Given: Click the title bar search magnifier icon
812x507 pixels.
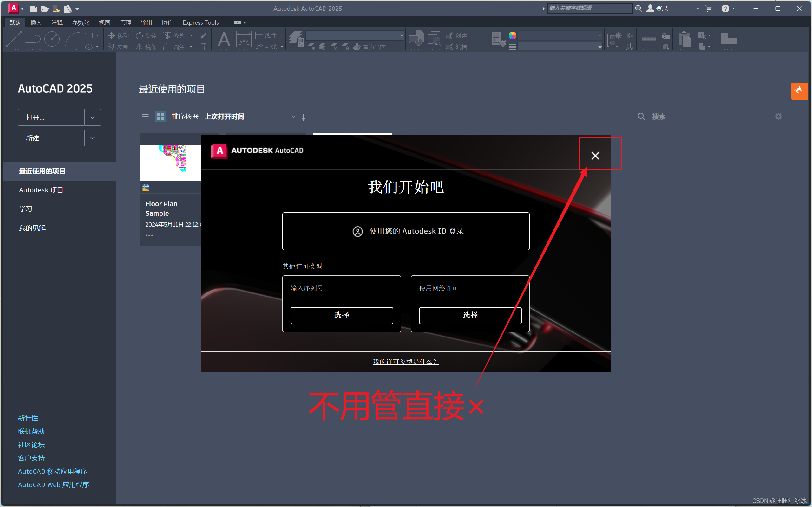Looking at the screenshot, I should tap(638, 8).
